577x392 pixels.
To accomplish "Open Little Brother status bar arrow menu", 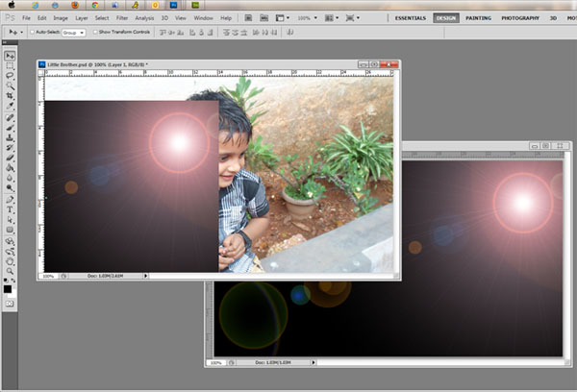I will click(x=146, y=276).
